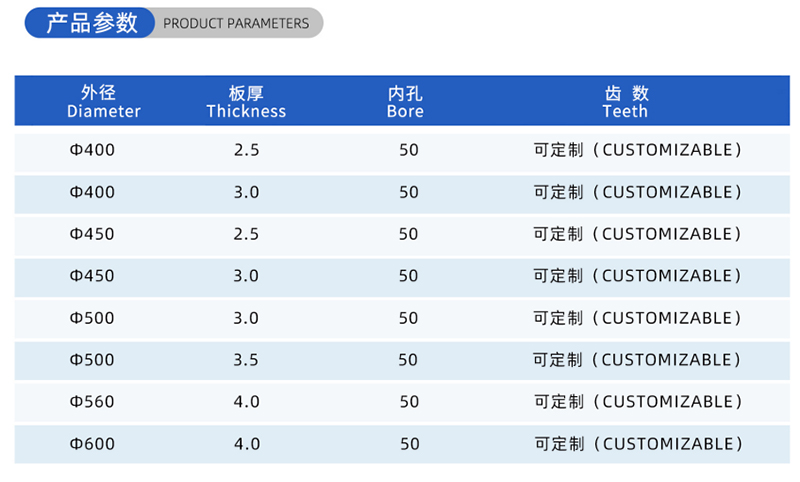Select the 齿数 Teeth column header
The image size is (800, 482).
click(x=626, y=102)
